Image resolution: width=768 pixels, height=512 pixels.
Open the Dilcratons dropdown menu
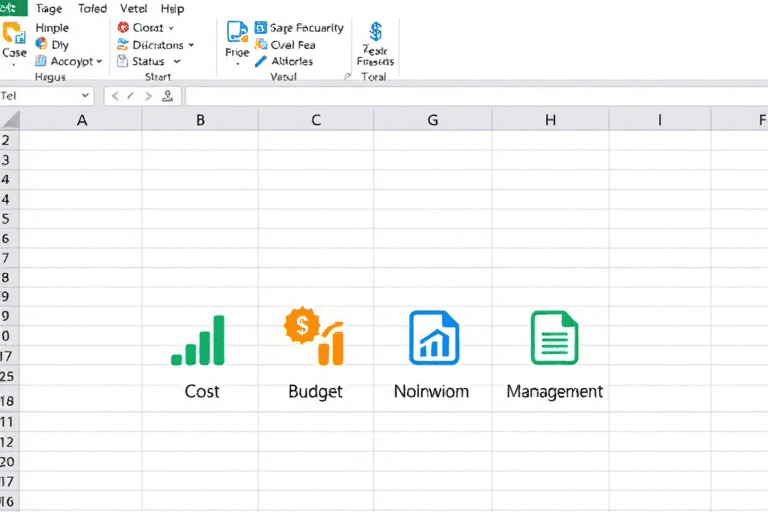click(191, 45)
